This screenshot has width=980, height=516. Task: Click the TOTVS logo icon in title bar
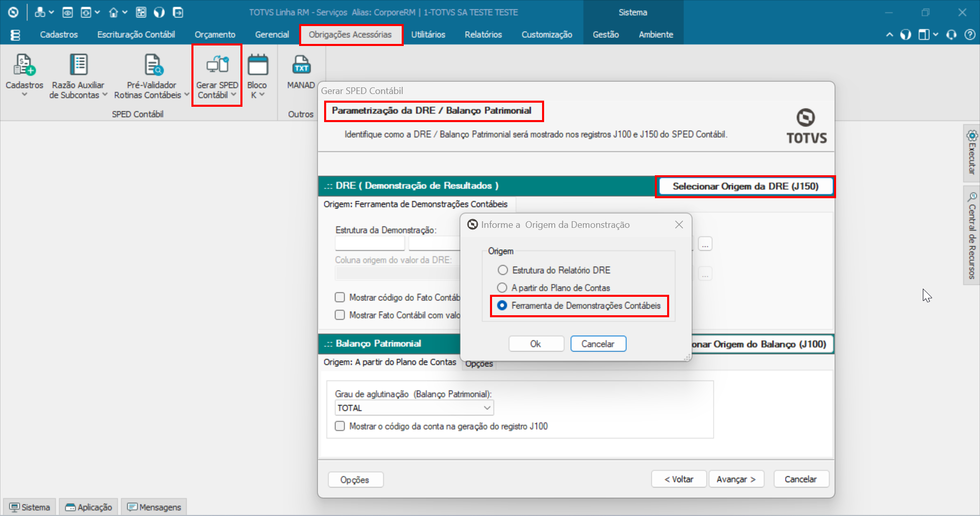click(x=13, y=12)
